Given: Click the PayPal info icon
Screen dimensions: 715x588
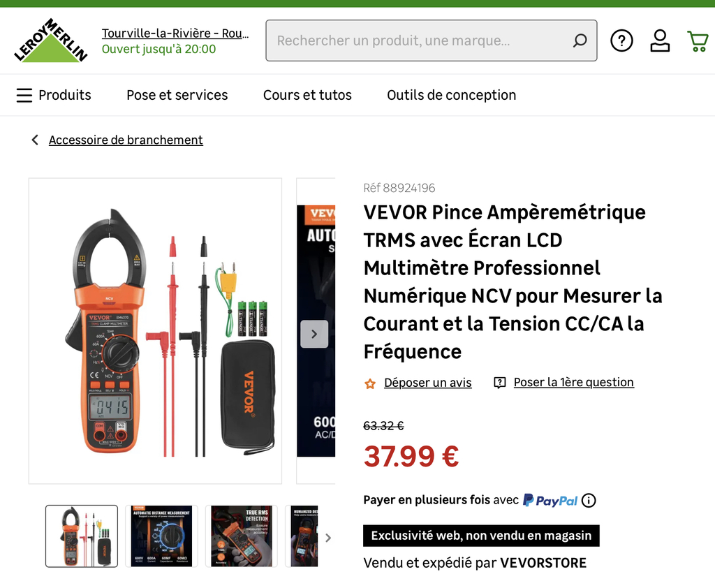Looking at the screenshot, I should [x=589, y=501].
